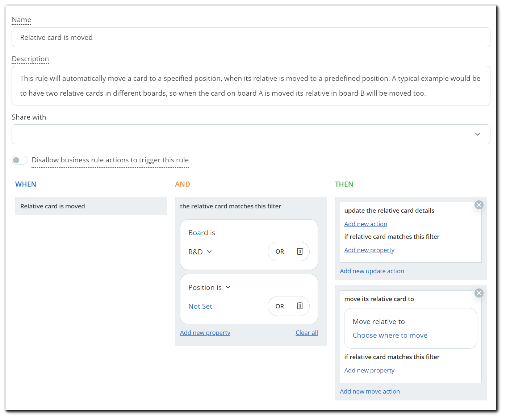Viewport: 506px width, 420px height.
Task: Remove the "update the relative card details" action
Action: point(479,204)
